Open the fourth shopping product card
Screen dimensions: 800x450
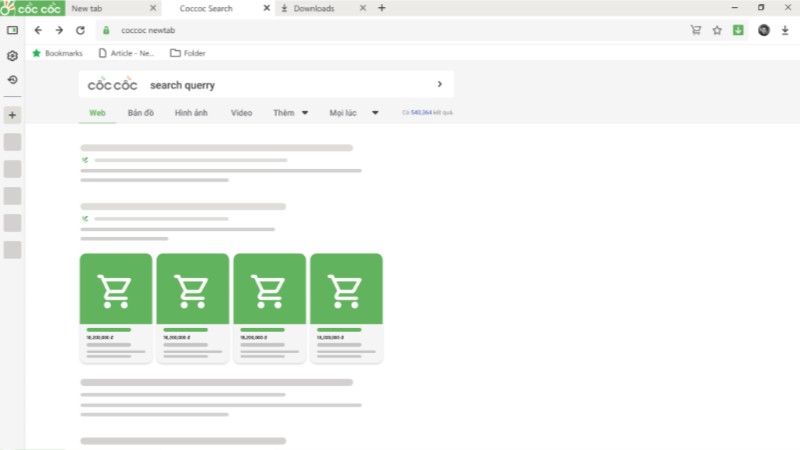(346, 308)
